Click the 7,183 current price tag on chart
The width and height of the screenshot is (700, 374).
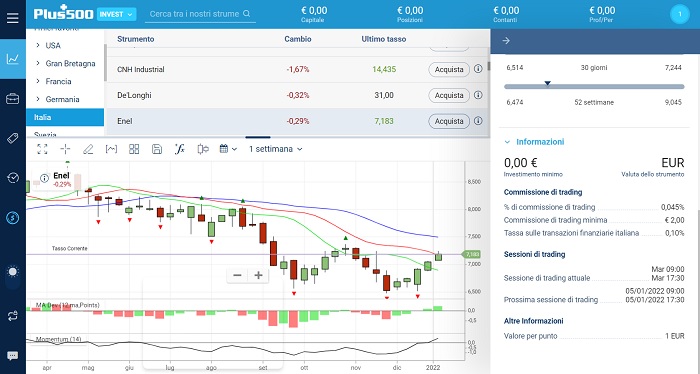tap(472, 254)
